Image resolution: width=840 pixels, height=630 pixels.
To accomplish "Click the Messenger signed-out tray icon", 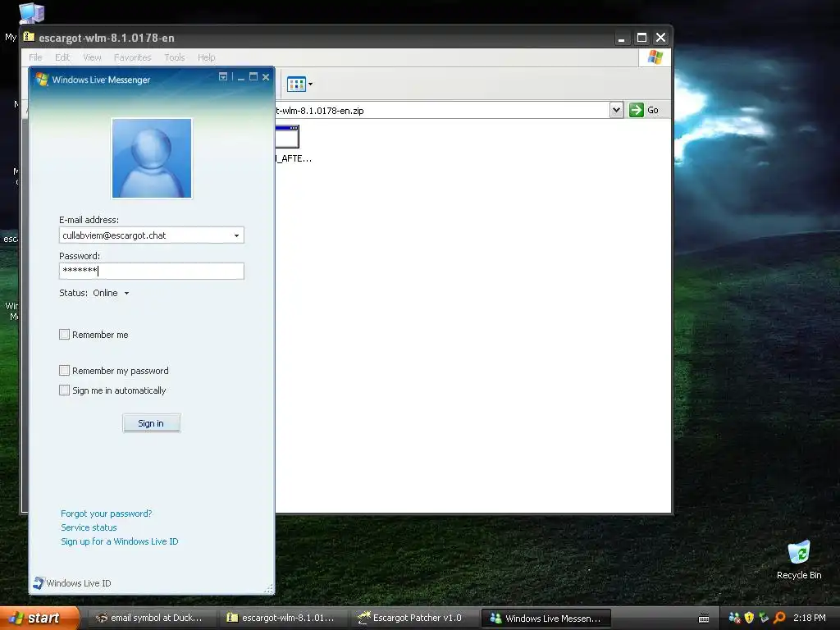I will (734, 618).
